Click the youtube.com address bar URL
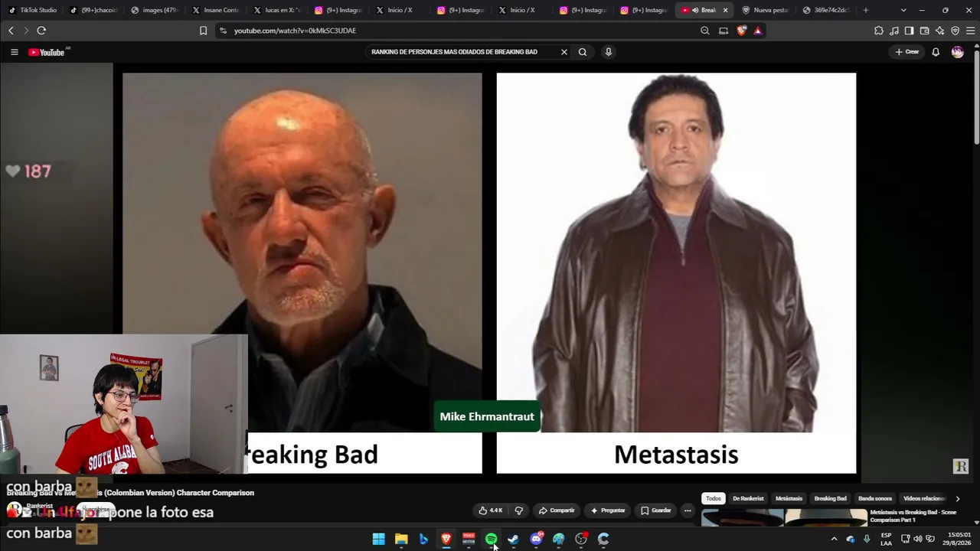This screenshot has width=980, height=551. click(x=295, y=31)
